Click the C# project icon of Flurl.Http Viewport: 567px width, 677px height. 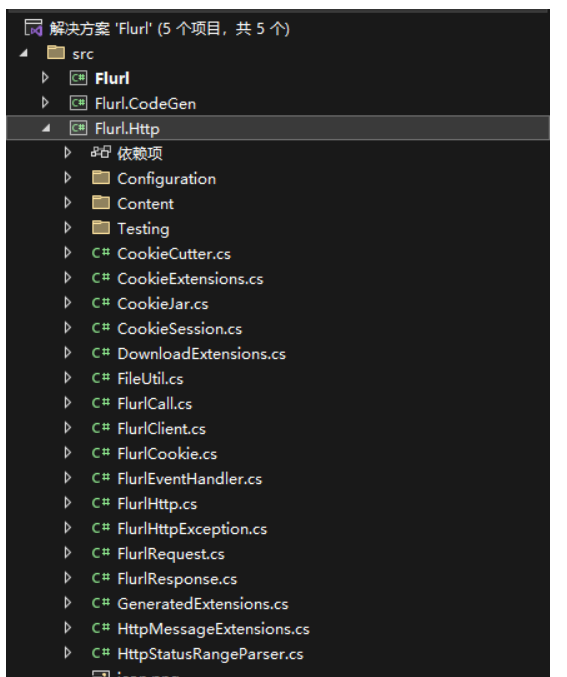(x=78, y=128)
